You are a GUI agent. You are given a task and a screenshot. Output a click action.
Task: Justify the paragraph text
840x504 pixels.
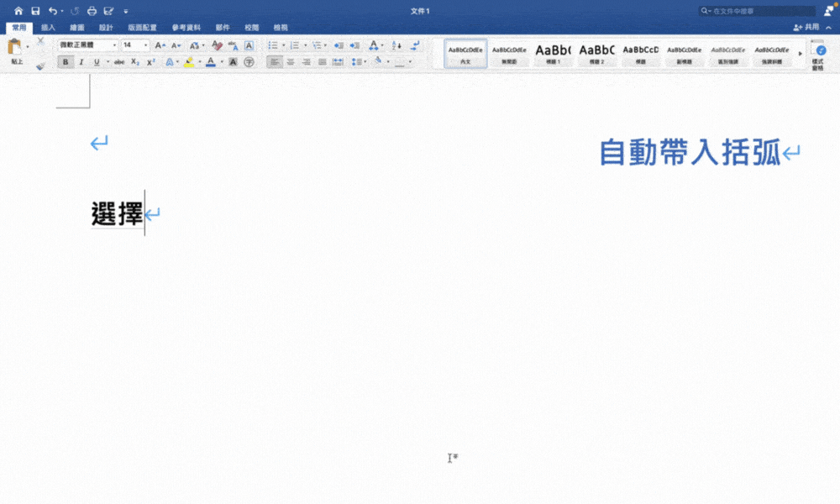322,62
